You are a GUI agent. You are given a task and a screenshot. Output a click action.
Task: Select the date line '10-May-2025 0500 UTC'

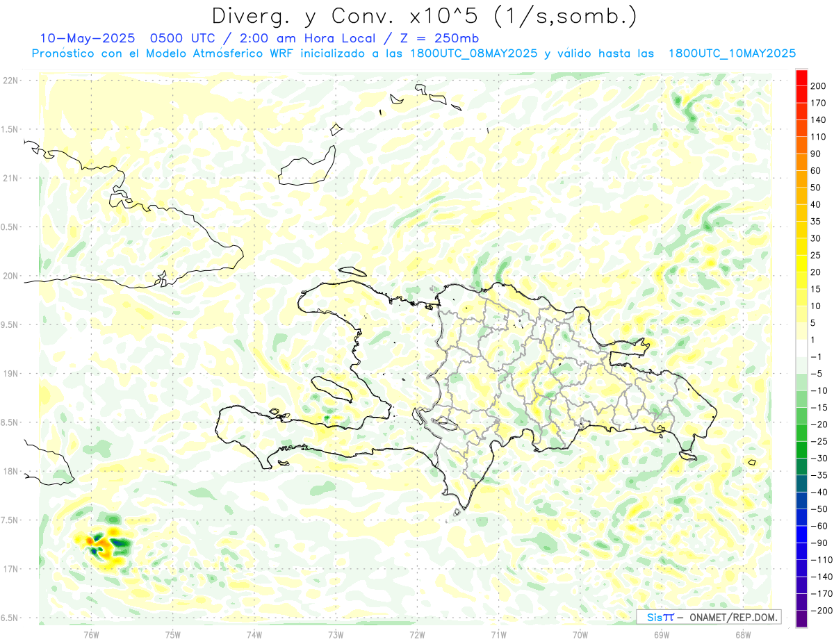tap(126, 38)
